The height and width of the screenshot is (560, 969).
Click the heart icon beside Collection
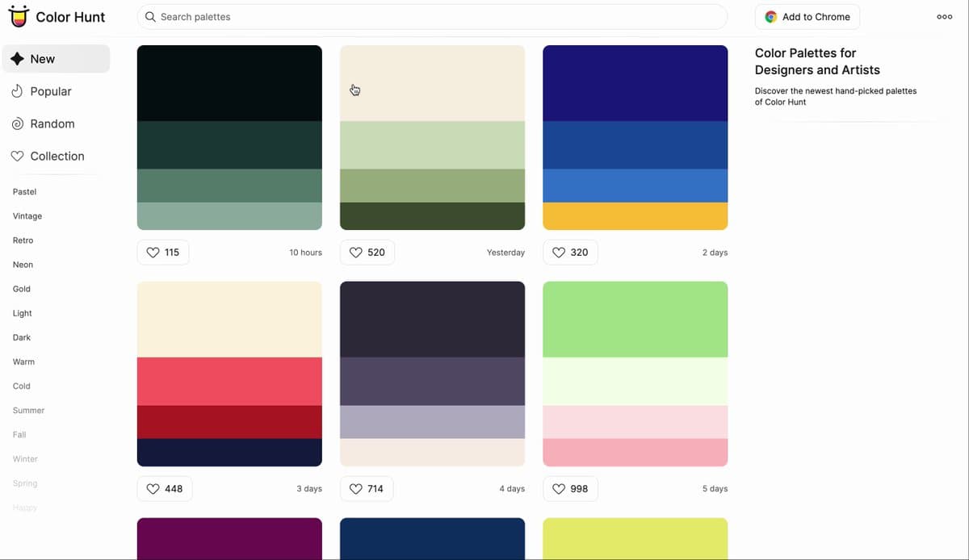pos(17,156)
